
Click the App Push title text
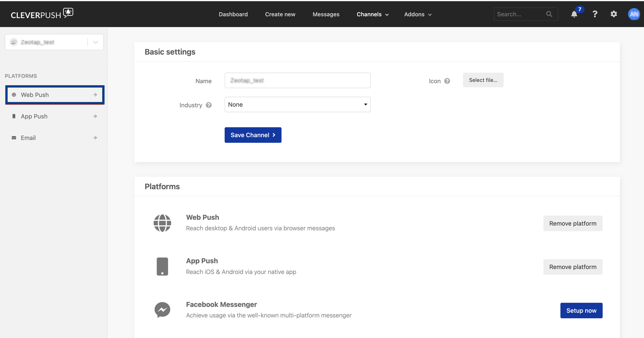[202, 261]
